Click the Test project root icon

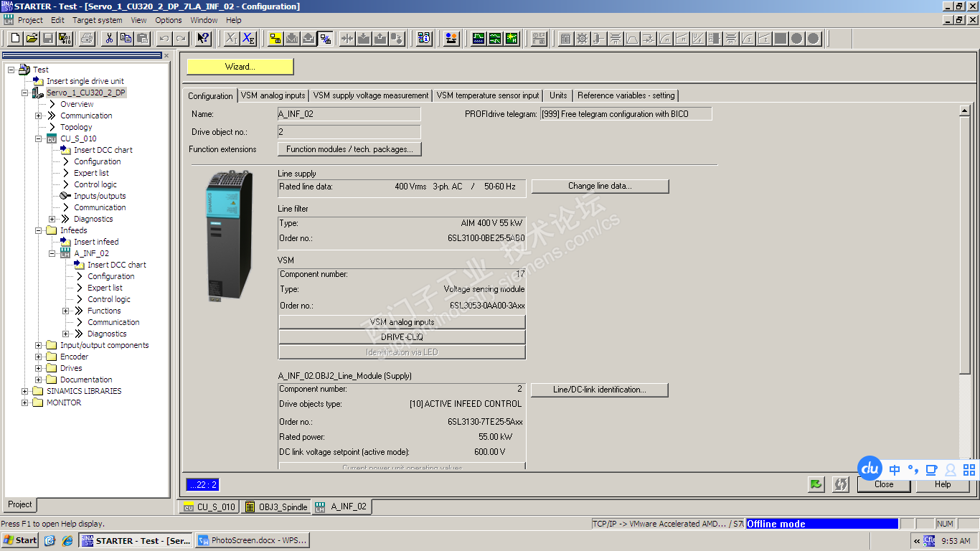point(24,70)
